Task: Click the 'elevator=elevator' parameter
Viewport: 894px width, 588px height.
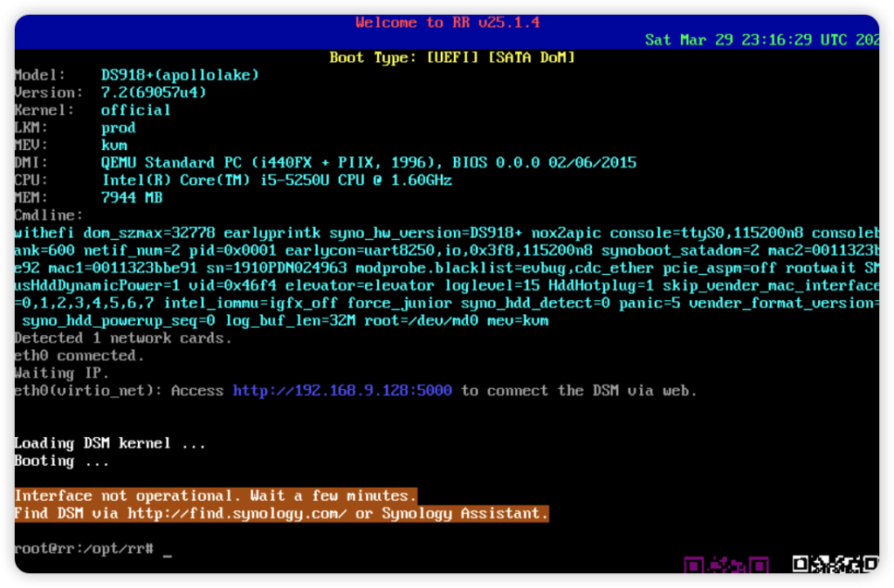Action: (360, 285)
